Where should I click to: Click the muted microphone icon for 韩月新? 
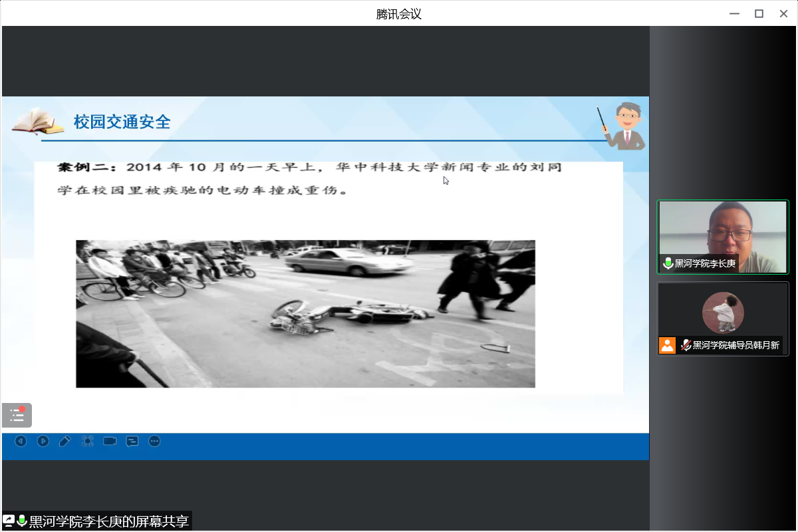[x=686, y=345]
